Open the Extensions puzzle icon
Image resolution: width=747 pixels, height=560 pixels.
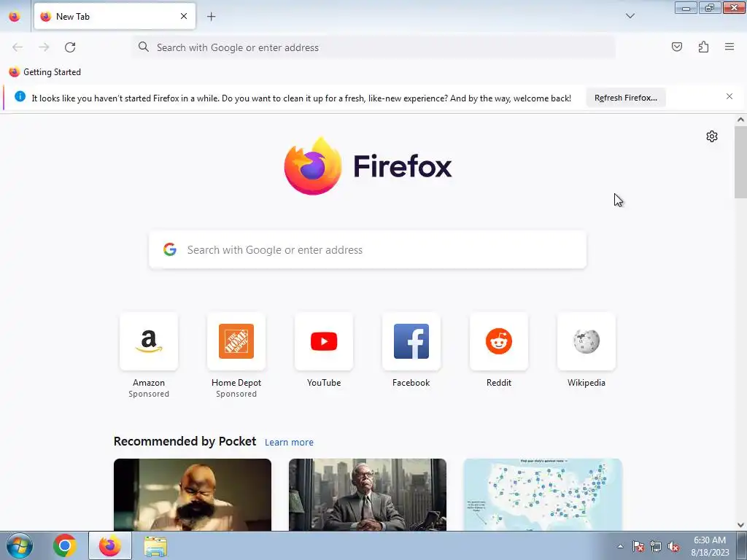point(703,47)
